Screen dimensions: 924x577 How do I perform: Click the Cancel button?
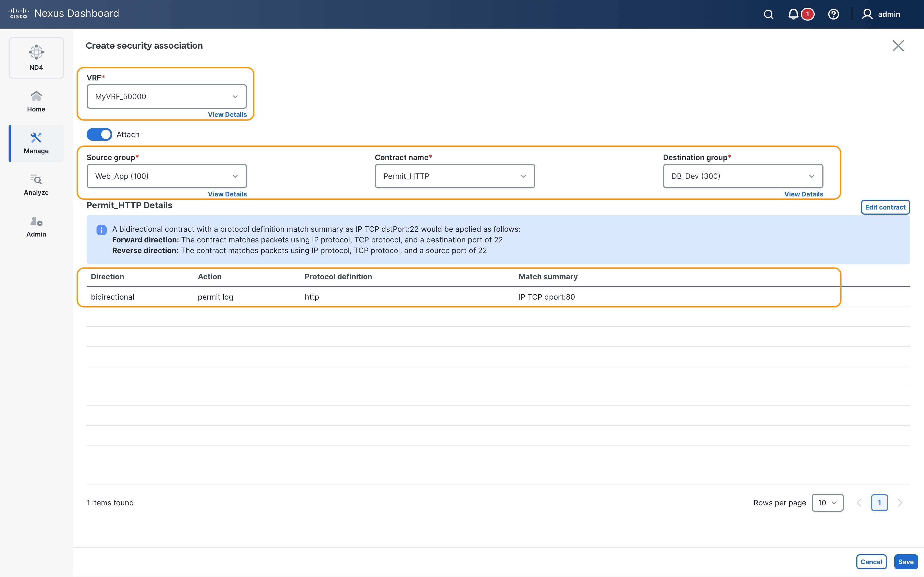click(x=871, y=562)
